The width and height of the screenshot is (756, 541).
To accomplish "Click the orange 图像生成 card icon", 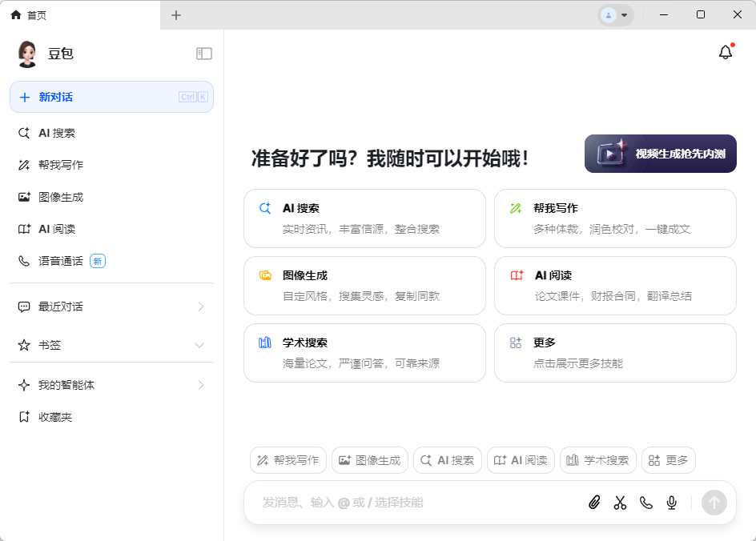I will coord(265,275).
